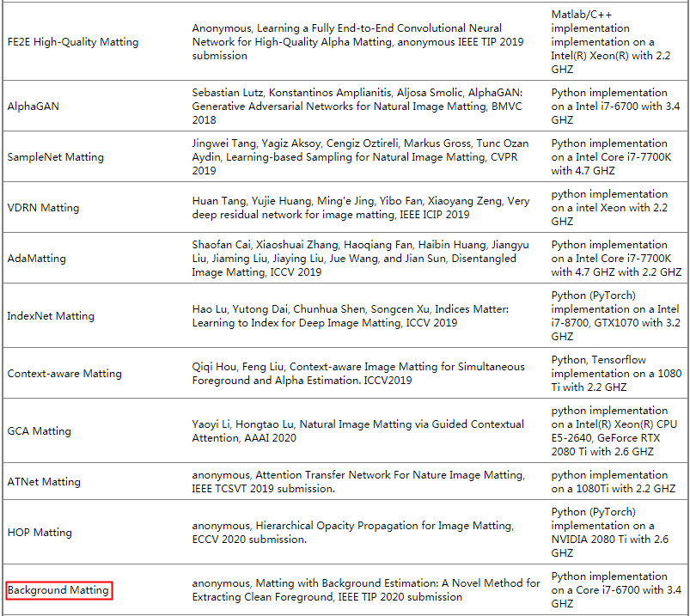Screen dimensions: 690x616
Task: Select the Jingwei Tang CVPR 2019 reference
Action: pyautogui.click(x=360, y=156)
